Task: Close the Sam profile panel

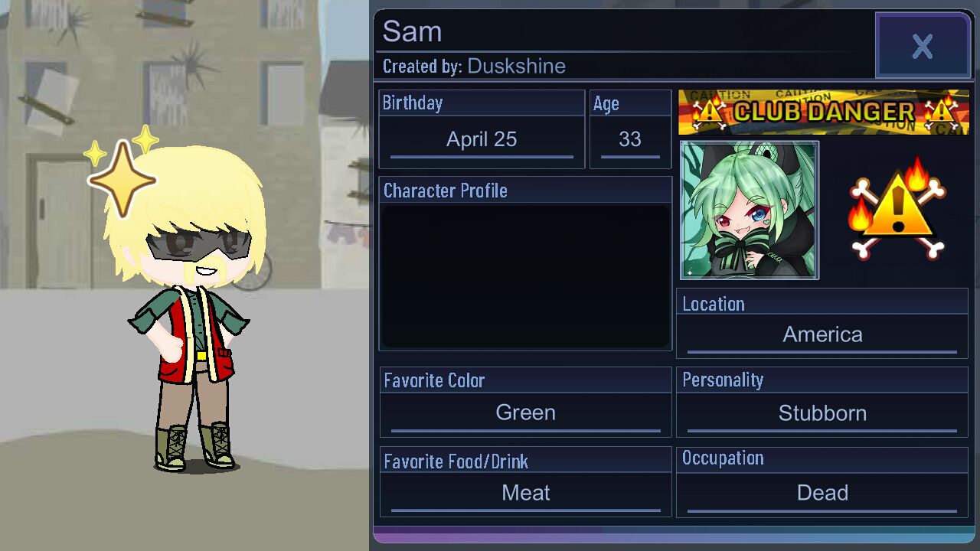Action: (923, 46)
